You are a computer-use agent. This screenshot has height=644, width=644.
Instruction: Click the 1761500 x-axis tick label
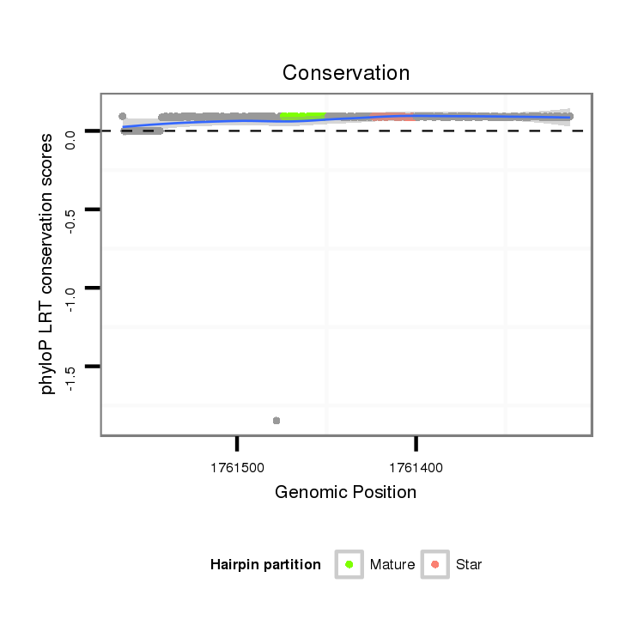[237, 468]
